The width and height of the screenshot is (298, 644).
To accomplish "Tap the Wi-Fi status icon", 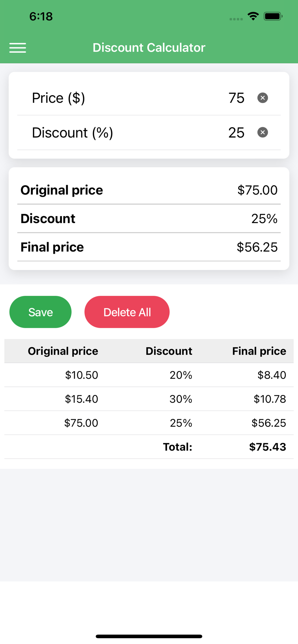I will click(253, 16).
